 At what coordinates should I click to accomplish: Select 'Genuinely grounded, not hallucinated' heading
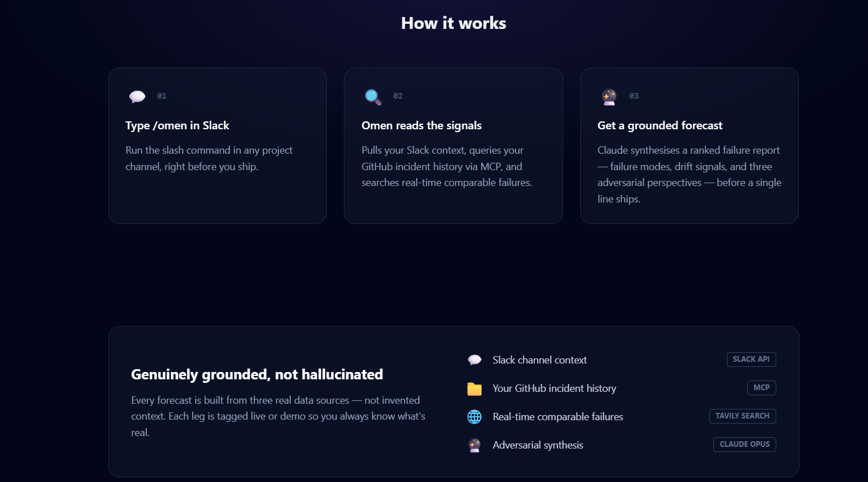pos(257,375)
